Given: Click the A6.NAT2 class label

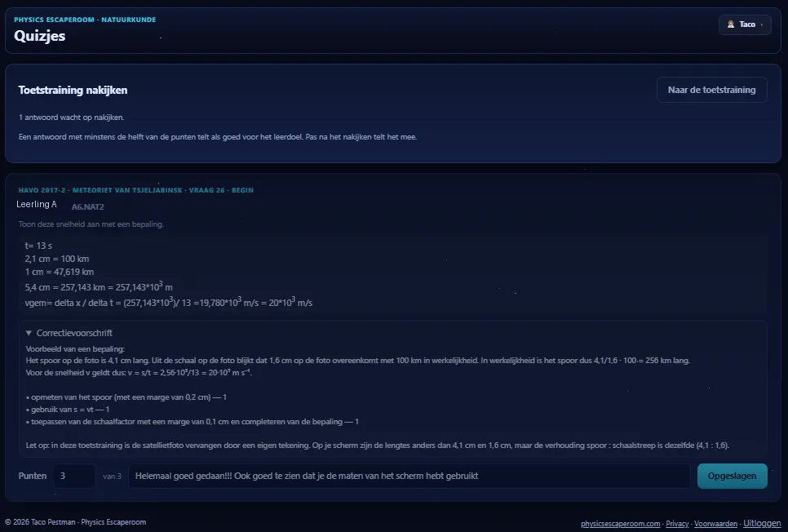Looking at the screenshot, I should [87, 206].
